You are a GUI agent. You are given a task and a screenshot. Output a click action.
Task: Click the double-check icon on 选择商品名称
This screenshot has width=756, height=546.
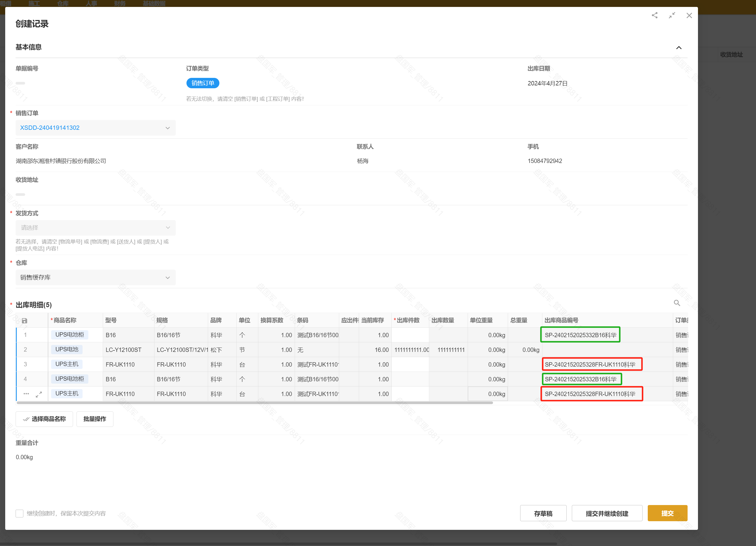26,419
